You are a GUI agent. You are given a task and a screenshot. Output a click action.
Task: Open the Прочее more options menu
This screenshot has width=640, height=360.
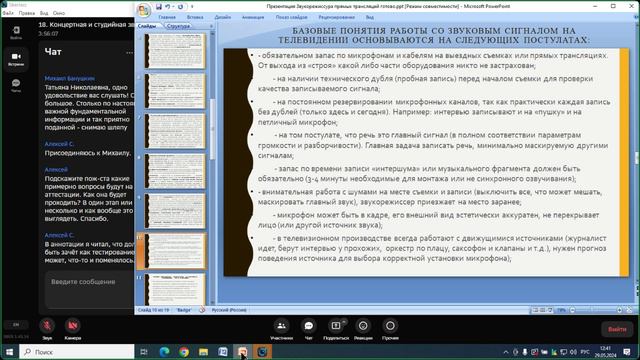(390, 329)
